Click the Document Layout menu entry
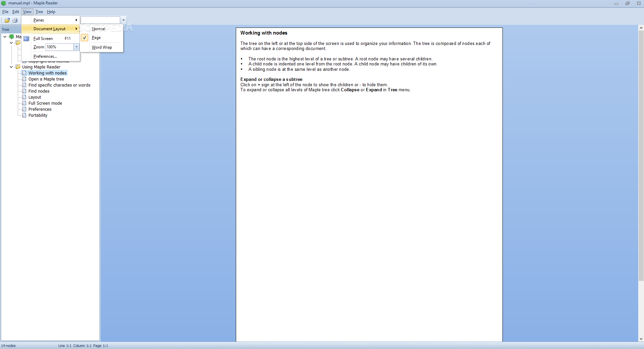The height and width of the screenshot is (349, 644). (x=51, y=29)
